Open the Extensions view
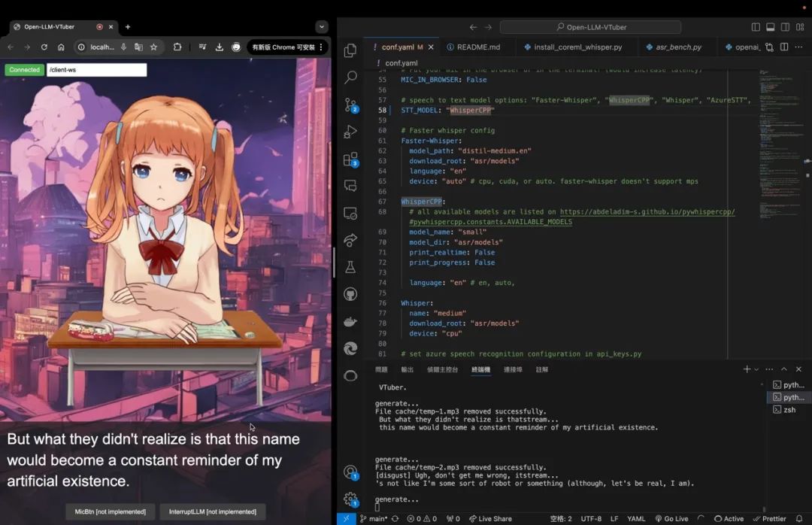812x525 pixels. (350, 159)
